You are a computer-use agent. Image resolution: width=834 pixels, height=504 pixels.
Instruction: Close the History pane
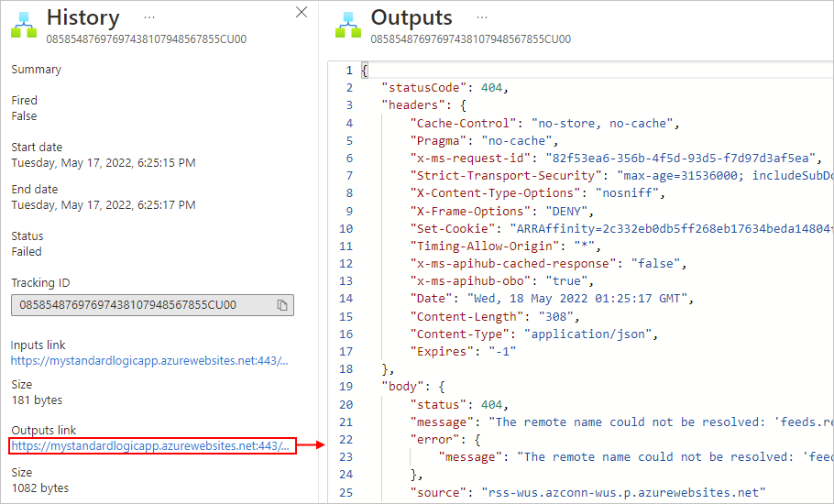pos(302,12)
